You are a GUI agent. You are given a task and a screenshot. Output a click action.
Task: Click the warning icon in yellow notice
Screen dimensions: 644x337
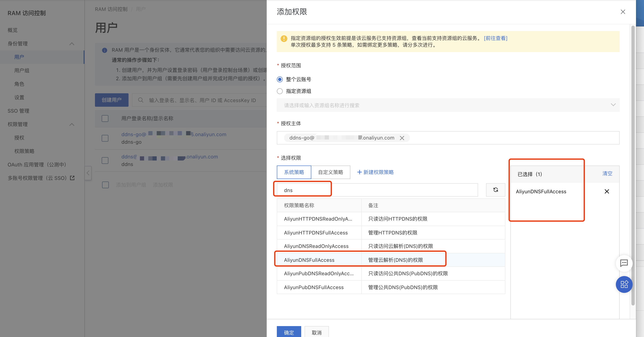[x=284, y=38]
